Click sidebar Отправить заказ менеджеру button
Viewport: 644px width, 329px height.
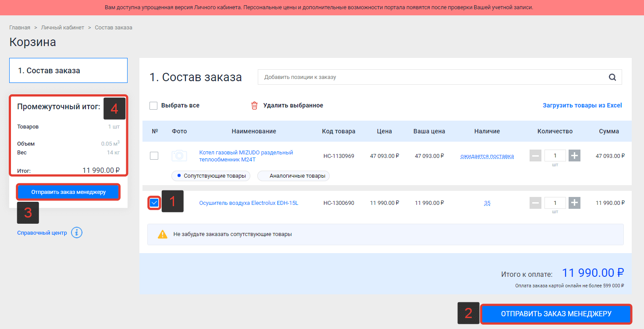[68, 192]
